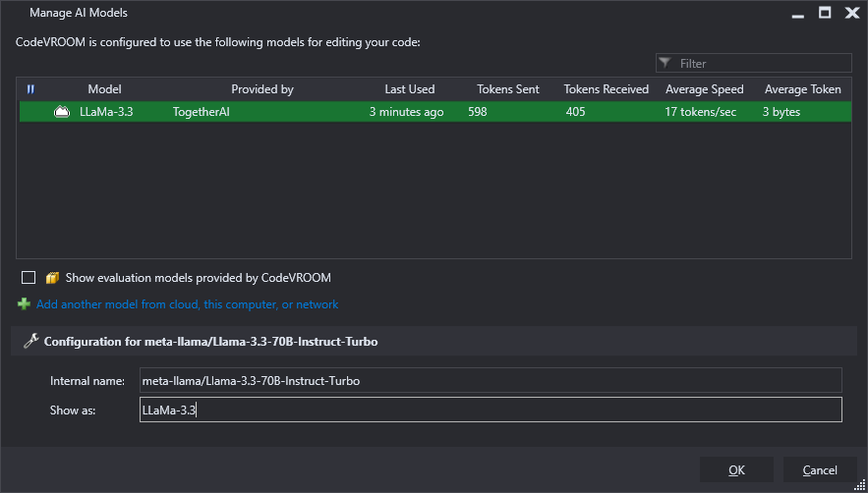Click the Tokens Received column header
Image resolution: width=868 pixels, height=493 pixels.
(607, 89)
